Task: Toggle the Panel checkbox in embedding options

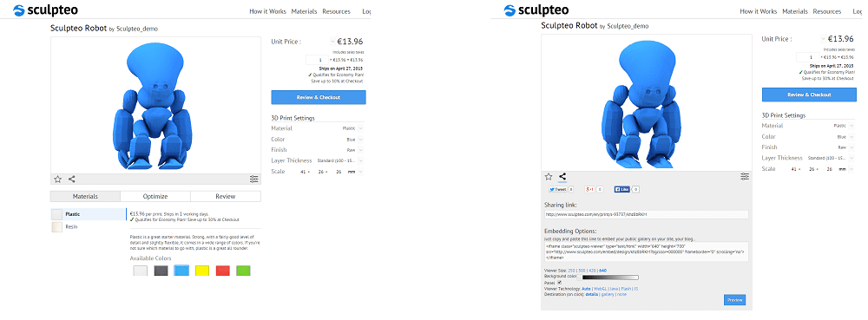Action: 559,283
